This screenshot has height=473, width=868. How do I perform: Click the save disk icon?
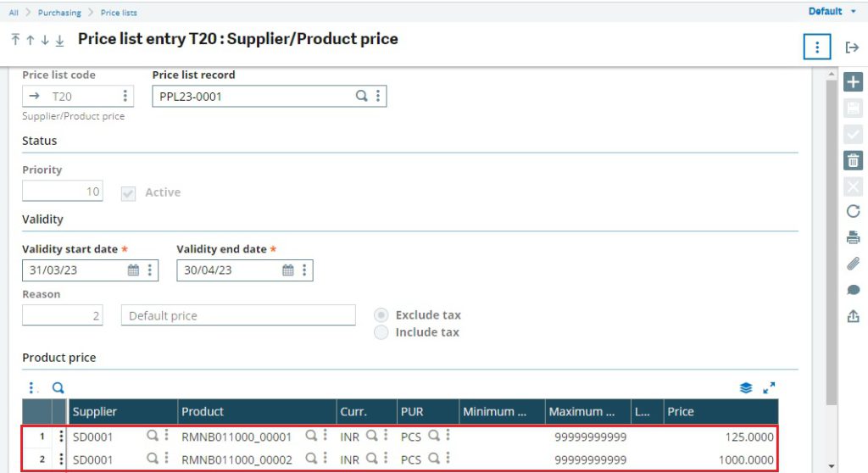point(853,108)
